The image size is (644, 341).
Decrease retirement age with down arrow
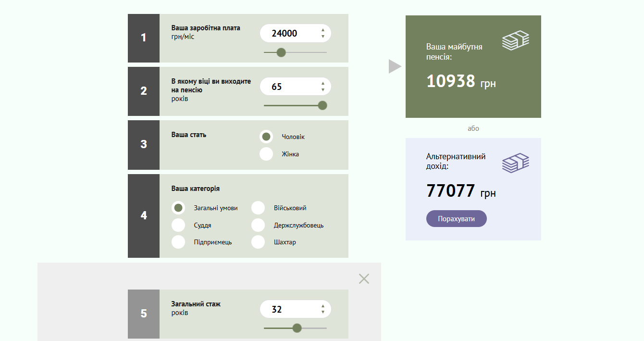click(323, 90)
